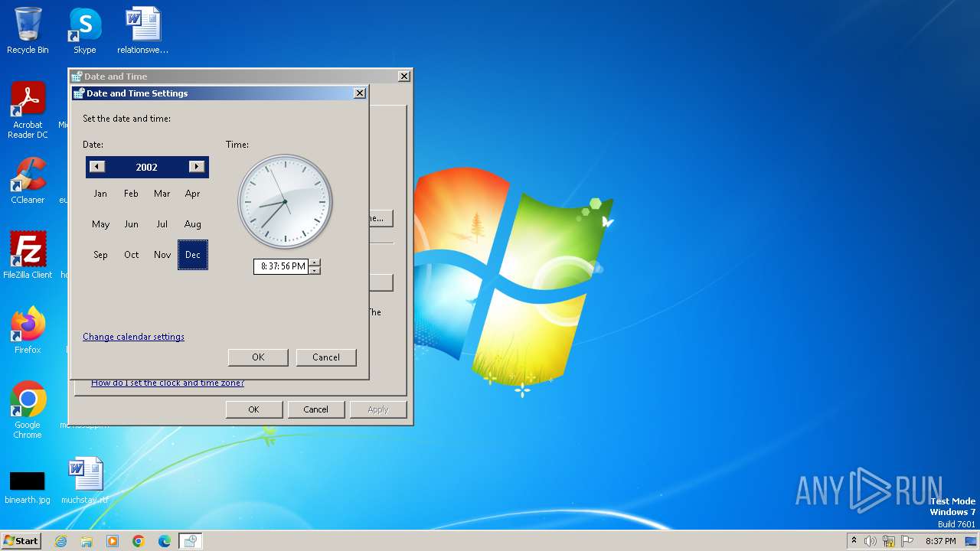
Task: Close the Date and Time Settings dialog
Action: tap(360, 93)
